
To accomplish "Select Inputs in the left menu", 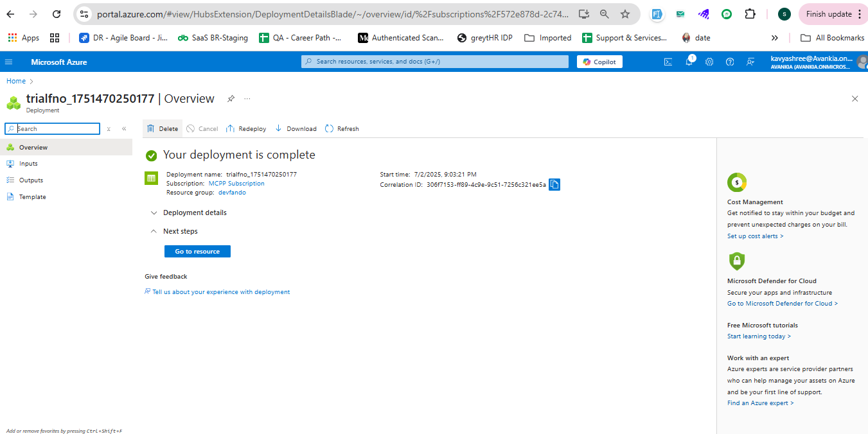I will point(28,164).
